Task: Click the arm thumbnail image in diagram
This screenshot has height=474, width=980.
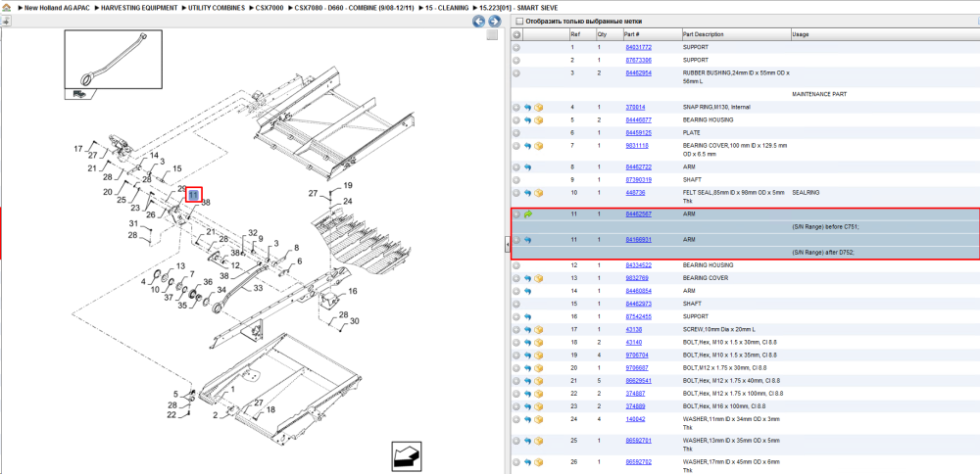Action: (113, 60)
